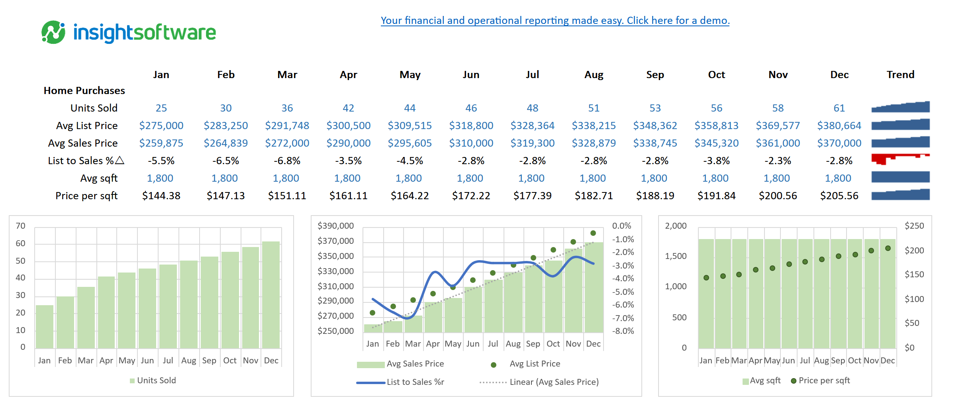Expand the Home Purchases row group
This screenshot has width=980, height=404.
[x=84, y=90]
